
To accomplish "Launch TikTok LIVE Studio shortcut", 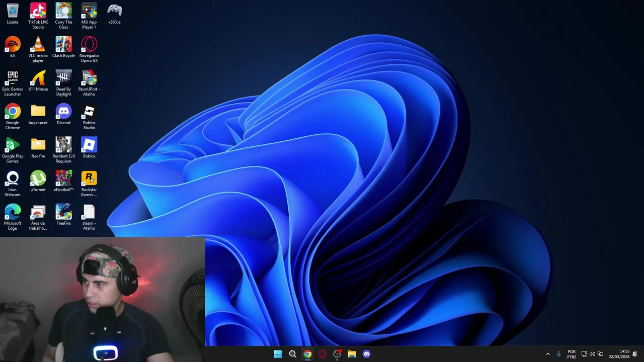I will [x=38, y=16].
